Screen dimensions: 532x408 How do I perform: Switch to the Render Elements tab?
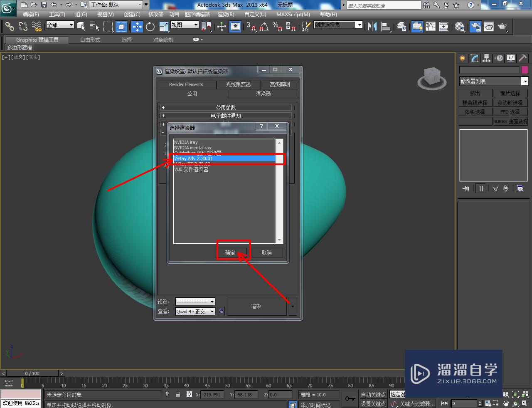click(186, 84)
